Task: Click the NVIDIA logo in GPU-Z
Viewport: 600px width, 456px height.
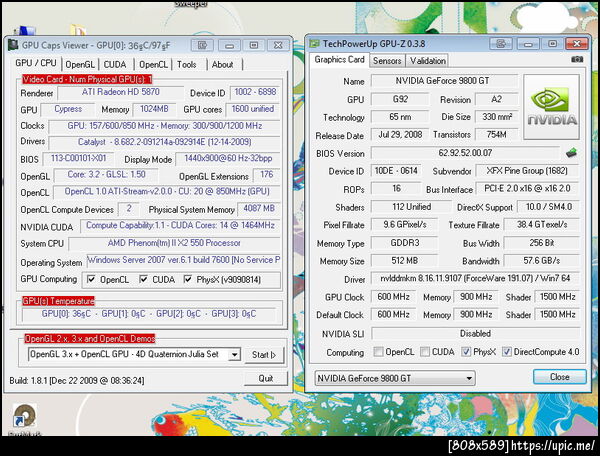Action: pos(551,107)
